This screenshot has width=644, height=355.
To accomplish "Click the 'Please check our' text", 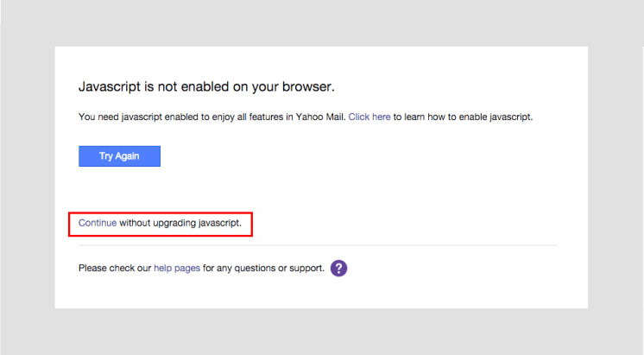I will pyautogui.click(x=115, y=269).
